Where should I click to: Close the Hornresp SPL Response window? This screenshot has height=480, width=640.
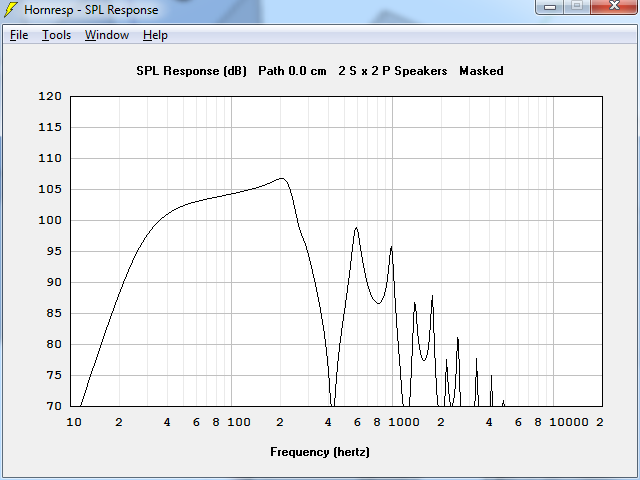coord(613,7)
